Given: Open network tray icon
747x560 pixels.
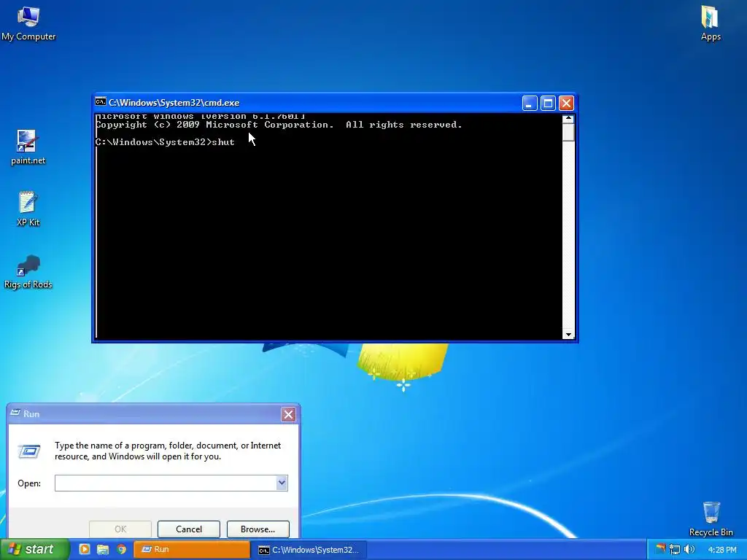Looking at the screenshot, I should [674, 549].
